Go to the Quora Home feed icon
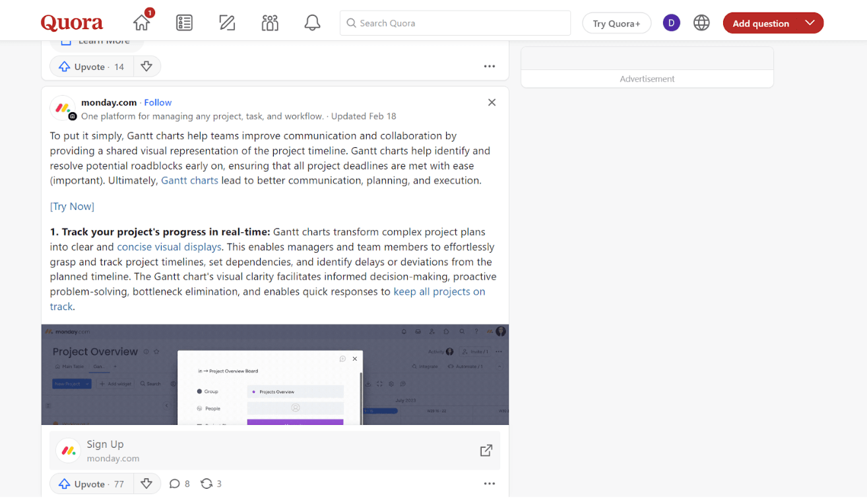 (x=142, y=23)
